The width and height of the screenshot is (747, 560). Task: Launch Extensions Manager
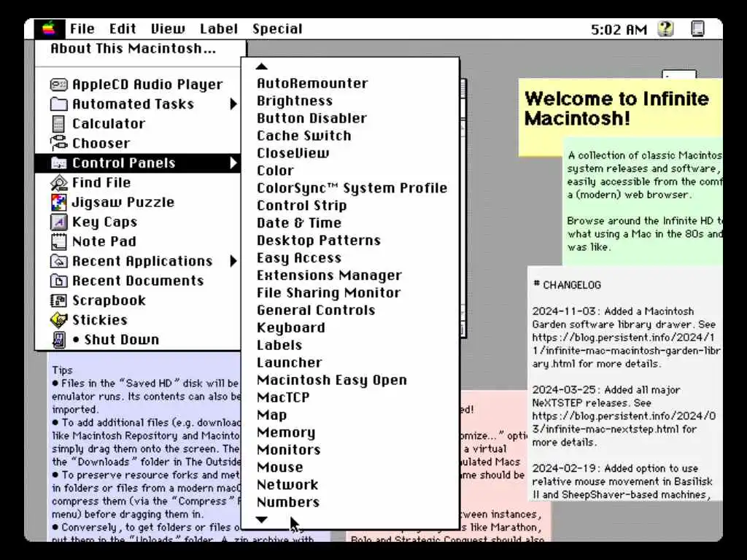329,275
